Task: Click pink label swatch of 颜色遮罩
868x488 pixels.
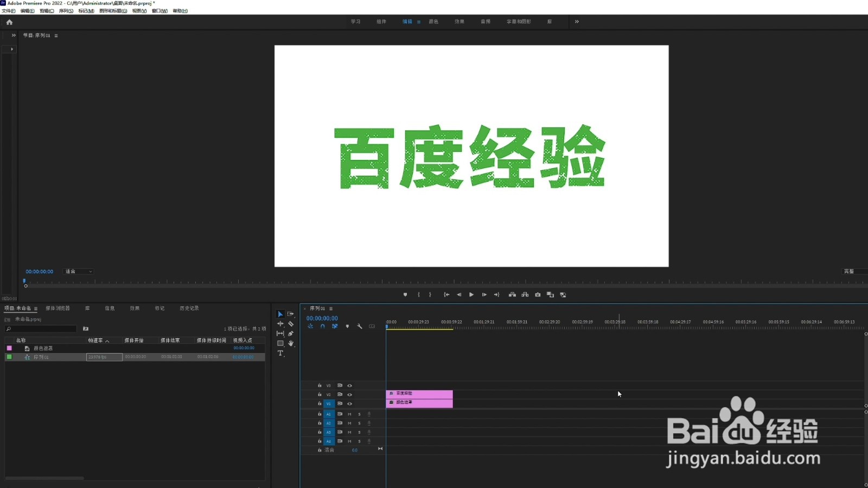Action: point(9,348)
